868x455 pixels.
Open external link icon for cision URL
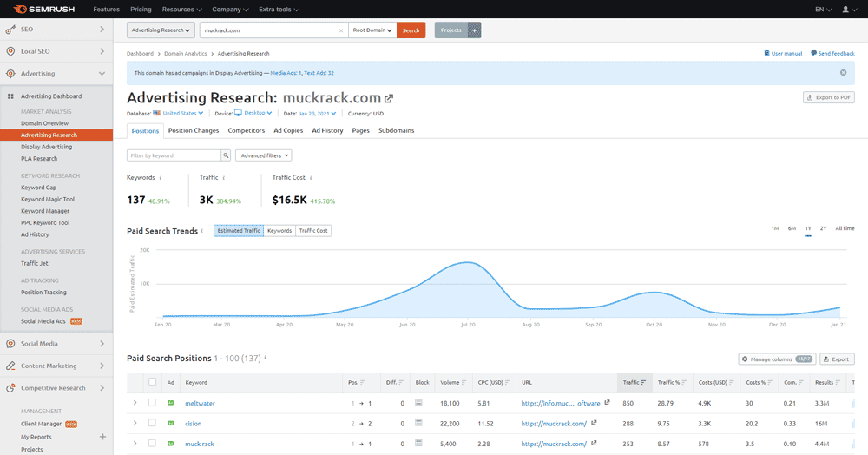point(594,423)
